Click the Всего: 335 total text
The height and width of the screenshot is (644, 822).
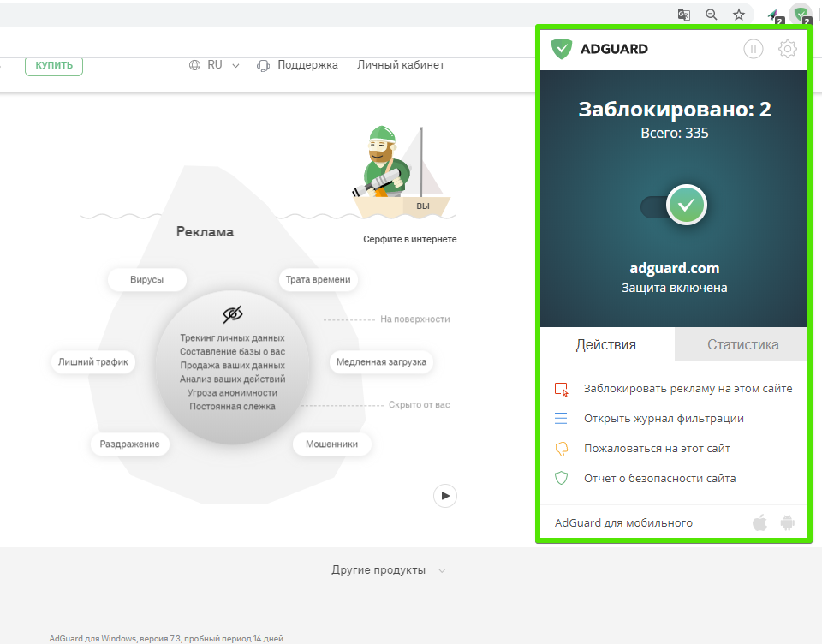click(x=675, y=134)
